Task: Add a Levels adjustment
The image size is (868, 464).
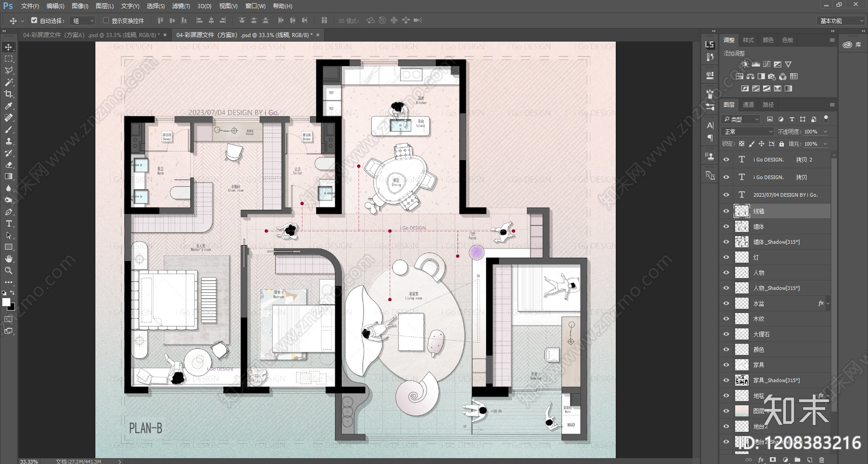Action: pyautogui.click(x=756, y=64)
